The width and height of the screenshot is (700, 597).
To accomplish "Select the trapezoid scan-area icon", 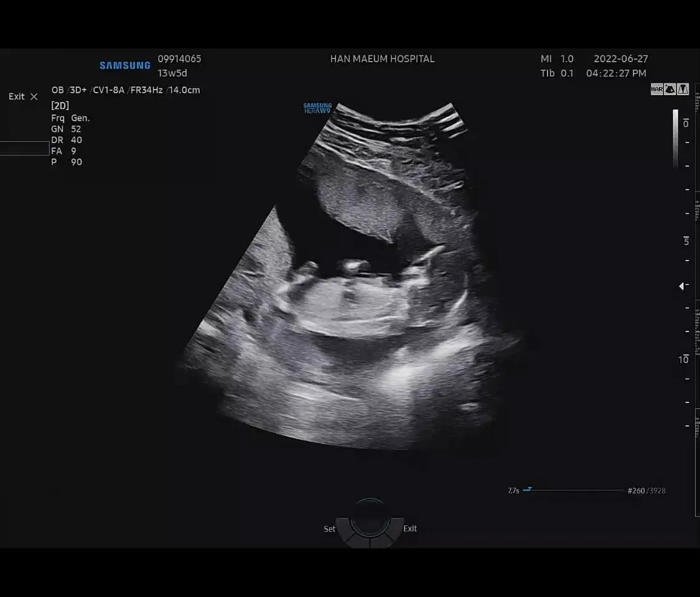I will 683,89.
